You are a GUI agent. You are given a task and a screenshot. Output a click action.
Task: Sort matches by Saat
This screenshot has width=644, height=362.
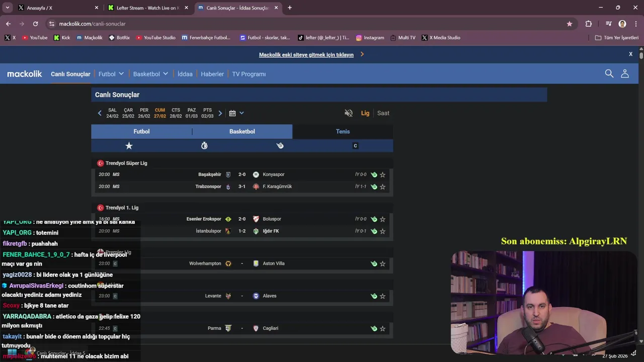[x=383, y=113]
